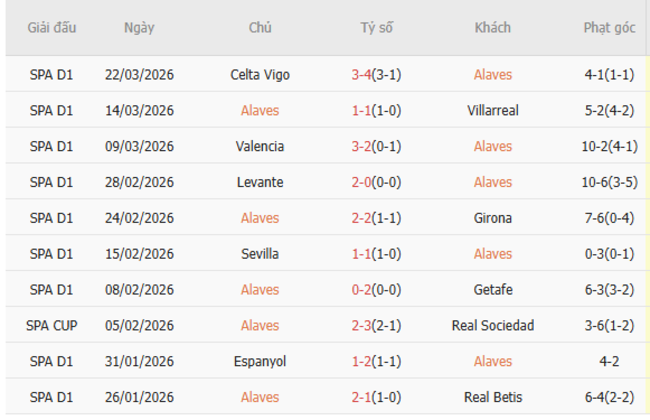Click the Sevilla team name
Screen dimensions: 650x420
point(259,254)
